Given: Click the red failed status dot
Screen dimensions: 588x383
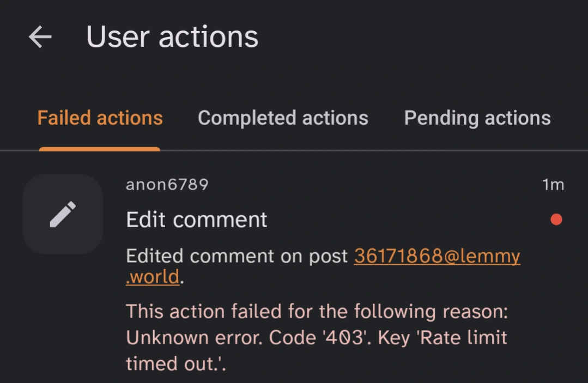Looking at the screenshot, I should point(556,220).
